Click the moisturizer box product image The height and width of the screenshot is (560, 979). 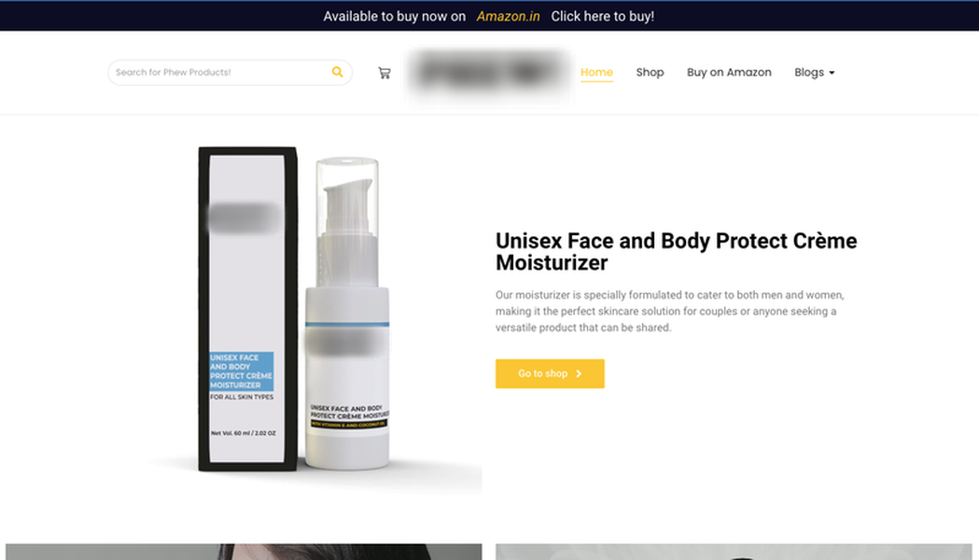(247, 309)
